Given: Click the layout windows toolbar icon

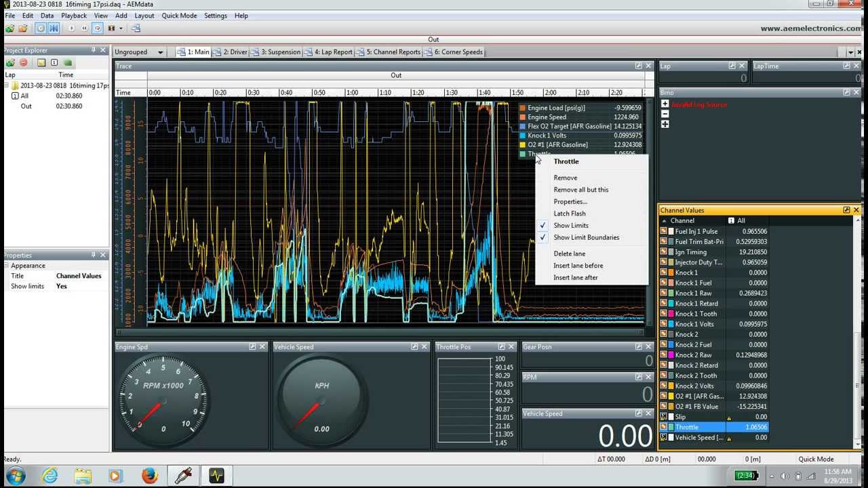Looking at the screenshot, I should point(136,28).
